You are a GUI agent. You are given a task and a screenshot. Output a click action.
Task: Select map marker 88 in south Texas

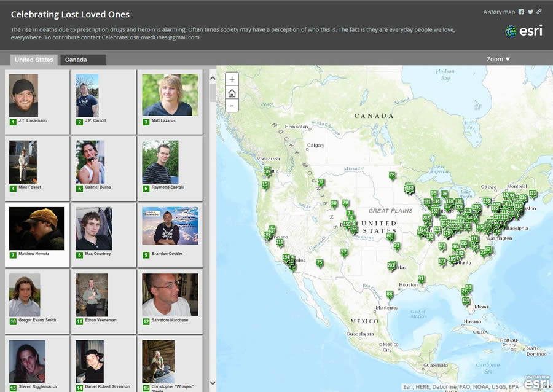pos(390,294)
